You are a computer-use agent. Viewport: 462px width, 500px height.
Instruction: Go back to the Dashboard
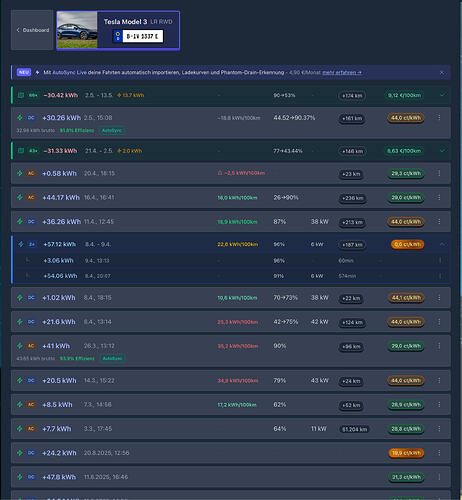[x=32, y=30]
